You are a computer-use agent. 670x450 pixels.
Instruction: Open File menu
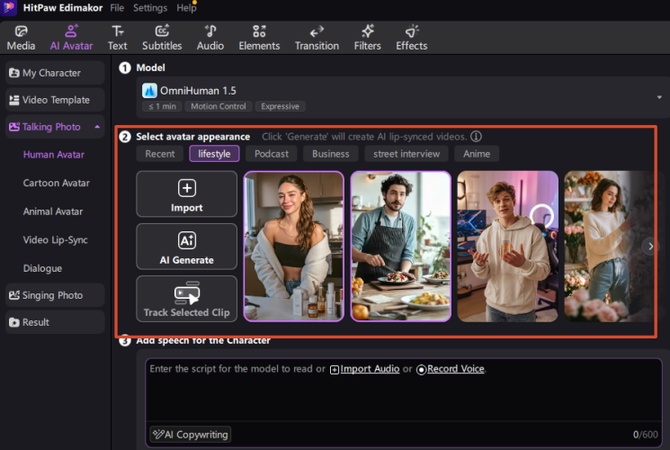(x=117, y=8)
